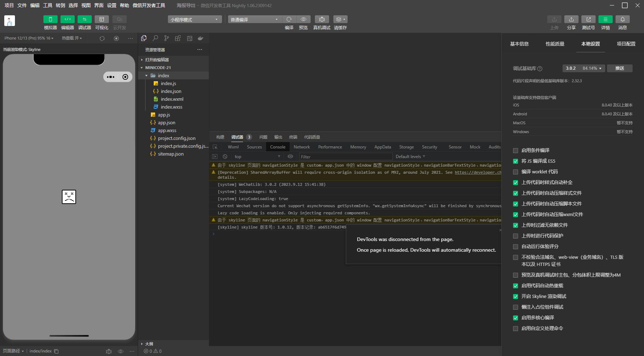Enable 自动运行体验评分 checkbox
The width and height of the screenshot is (644, 356).
coord(516,247)
